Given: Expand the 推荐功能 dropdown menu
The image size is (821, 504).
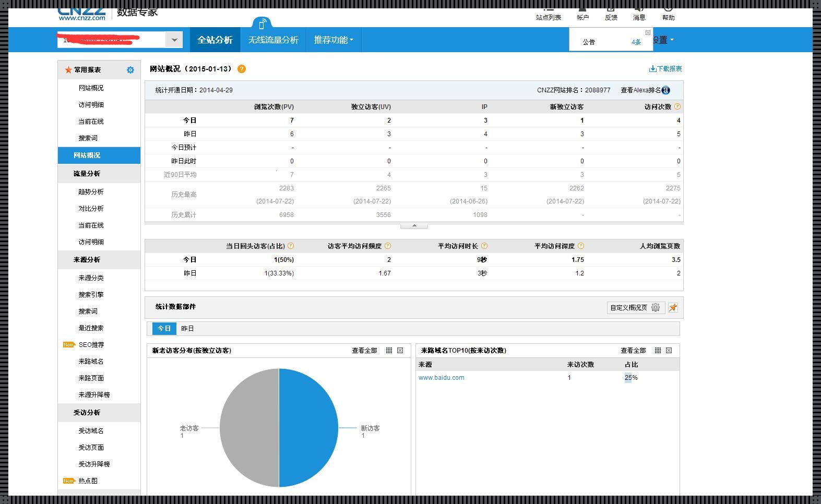Looking at the screenshot, I should pyautogui.click(x=334, y=40).
